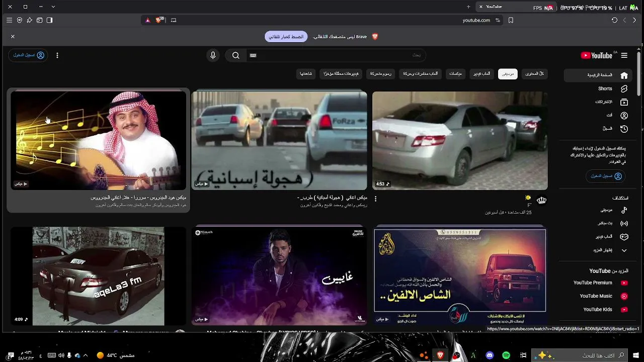Toggle the Brave sidebar panel
Image resolution: width=644 pixels, height=362 pixels.
click(49, 20)
